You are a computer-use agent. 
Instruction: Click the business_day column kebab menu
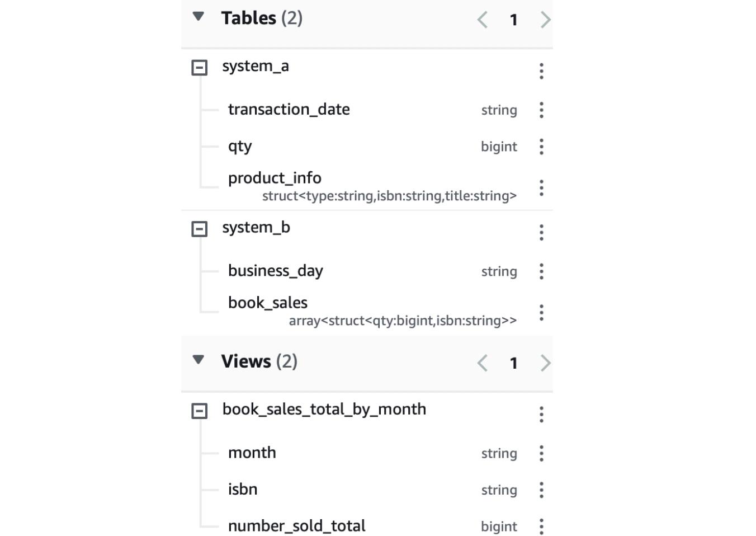pos(541,271)
